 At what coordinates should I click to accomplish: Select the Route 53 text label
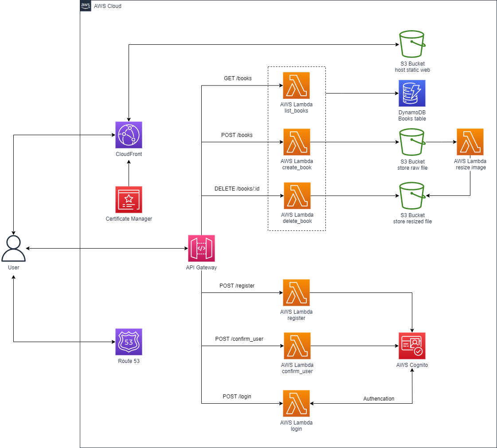click(129, 361)
